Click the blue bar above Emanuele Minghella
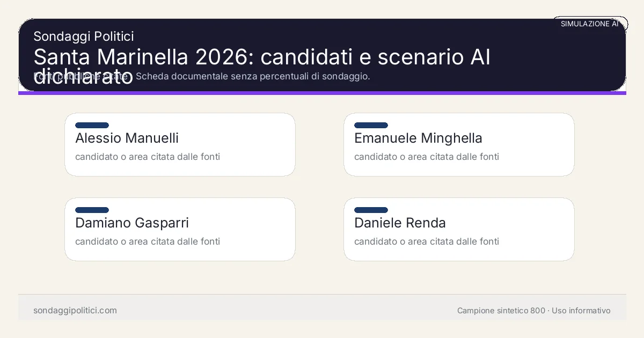644x338 pixels. pyautogui.click(x=371, y=125)
